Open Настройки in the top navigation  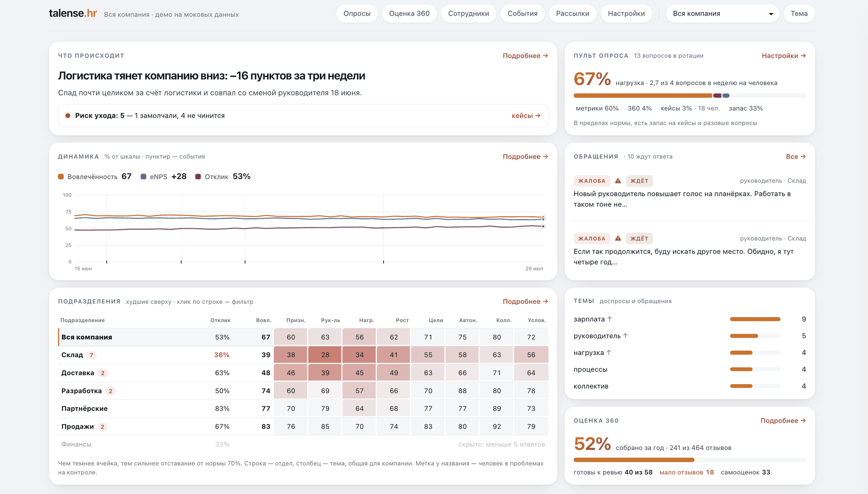point(626,13)
